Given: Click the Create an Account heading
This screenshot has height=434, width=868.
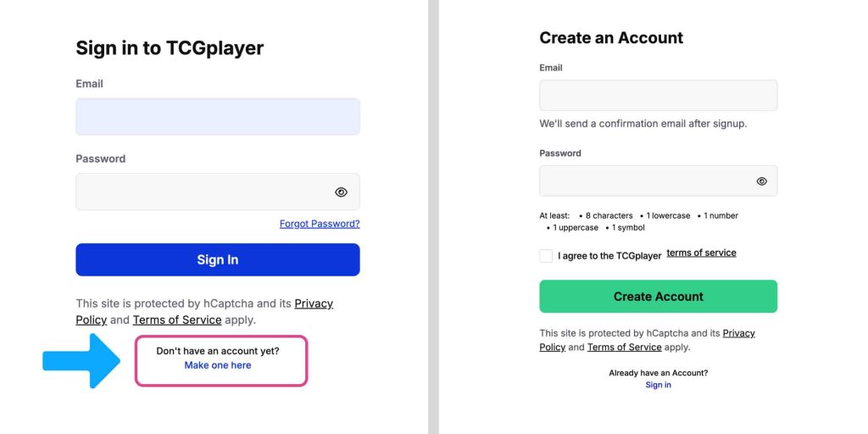Looking at the screenshot, I should coord(611,38).
